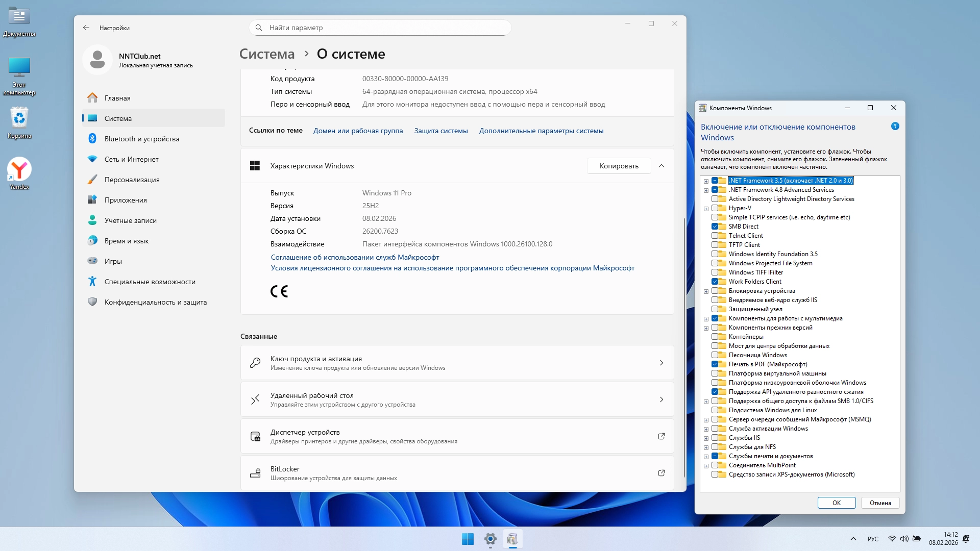
Task: Check the Windows Sandbox (Песочница Windows) box
Action: [715, 355]
